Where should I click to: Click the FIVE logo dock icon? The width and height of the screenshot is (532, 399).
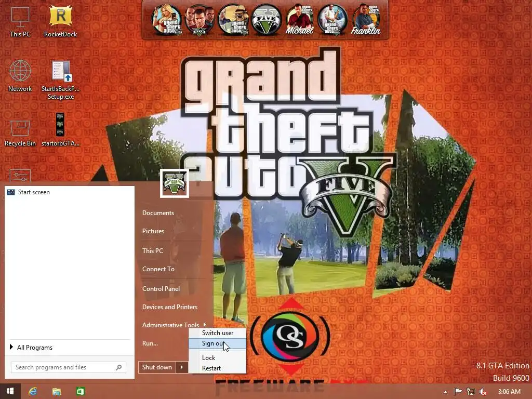point(267,20)
